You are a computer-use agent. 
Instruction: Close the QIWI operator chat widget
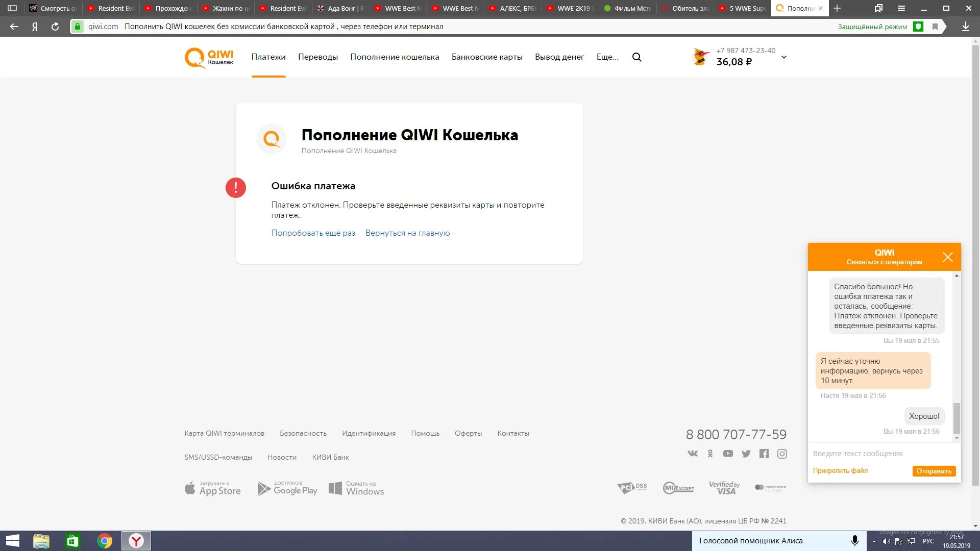947,257
